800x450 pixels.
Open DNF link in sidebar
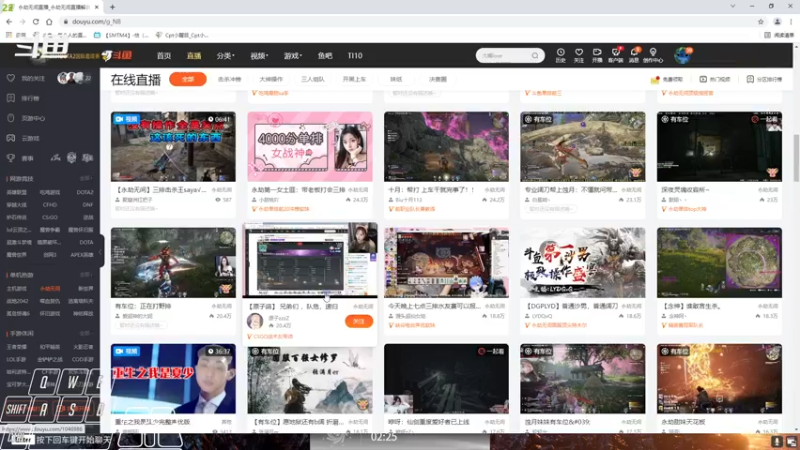(87, 205)
